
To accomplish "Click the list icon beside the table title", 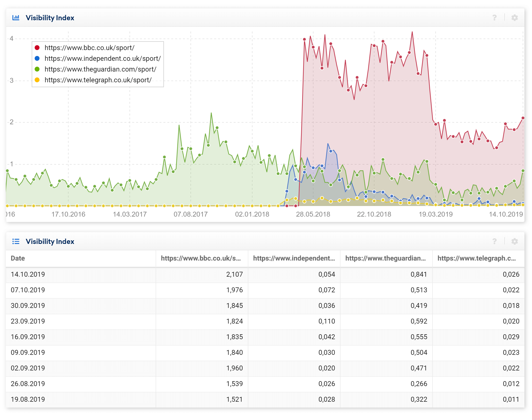I will (16, 241).
